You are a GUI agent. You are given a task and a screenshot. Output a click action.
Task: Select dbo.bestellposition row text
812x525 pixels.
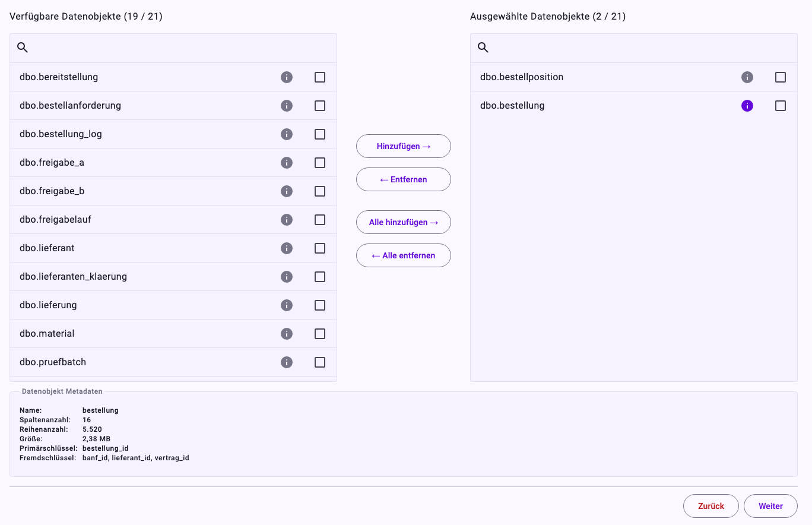522,77
